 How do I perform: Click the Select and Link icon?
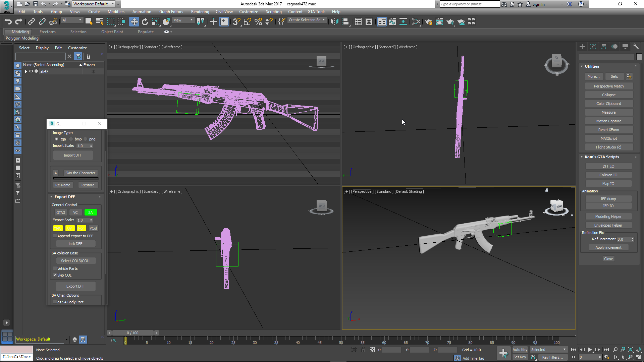[x=32, y=22]
